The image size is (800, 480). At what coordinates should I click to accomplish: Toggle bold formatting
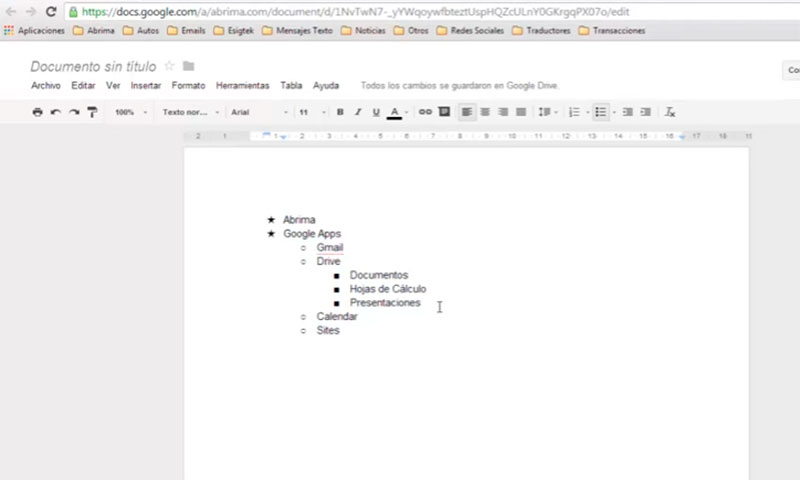pyautogui.click(x=340, y=112)
